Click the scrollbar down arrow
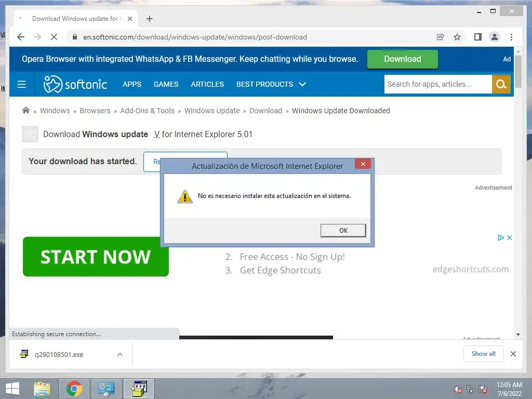532x399 pixels. [518, 335]
